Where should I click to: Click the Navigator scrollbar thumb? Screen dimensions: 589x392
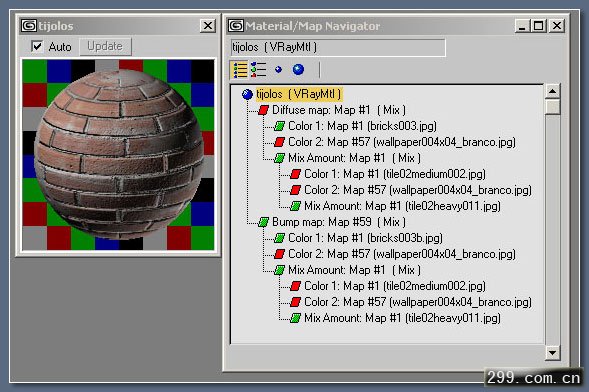coord(553,107)
